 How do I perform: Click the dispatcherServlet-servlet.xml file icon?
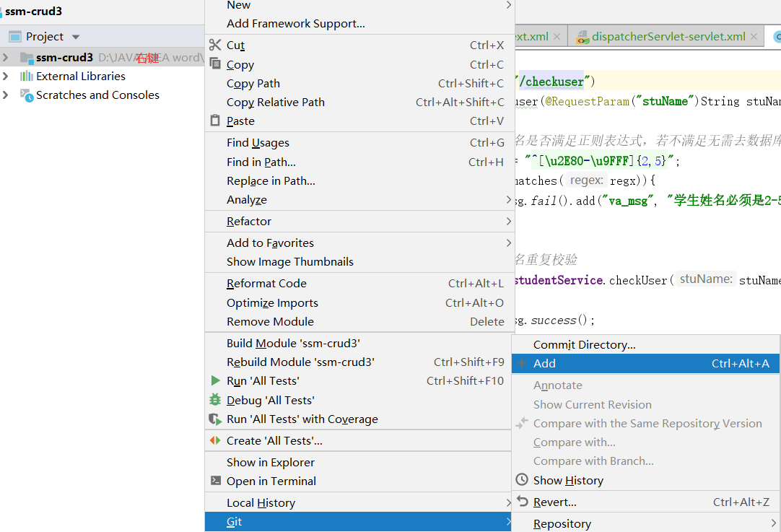[x=583, y=37]
